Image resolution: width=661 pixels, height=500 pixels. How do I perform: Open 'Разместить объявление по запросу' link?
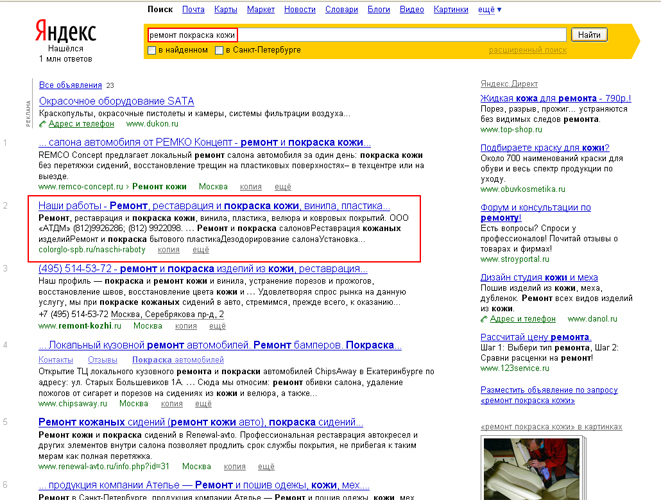pos(549,395)
